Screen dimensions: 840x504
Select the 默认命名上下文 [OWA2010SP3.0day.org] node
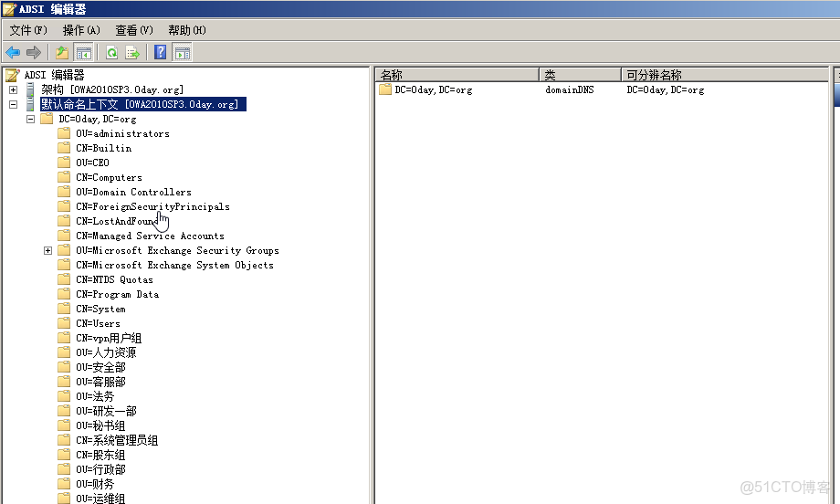(143, 104)
